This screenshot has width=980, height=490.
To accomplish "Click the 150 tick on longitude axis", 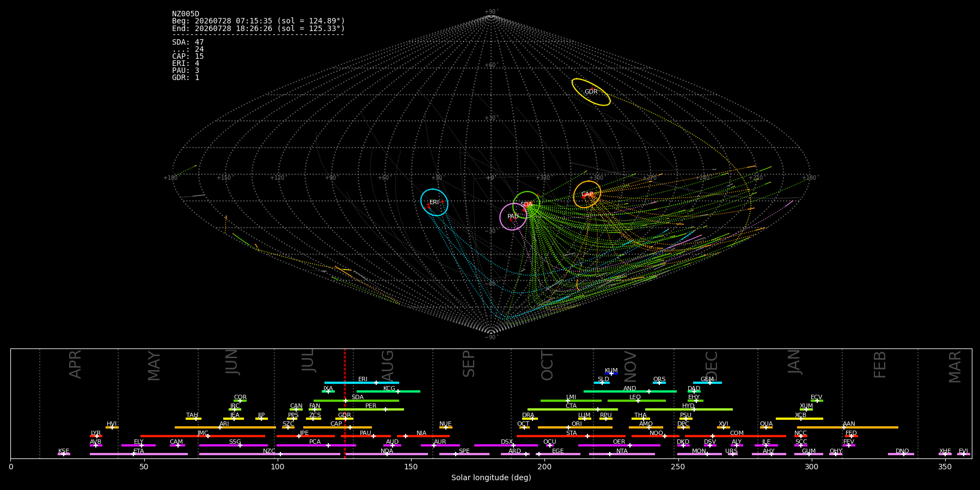I will tap(411, 467).
